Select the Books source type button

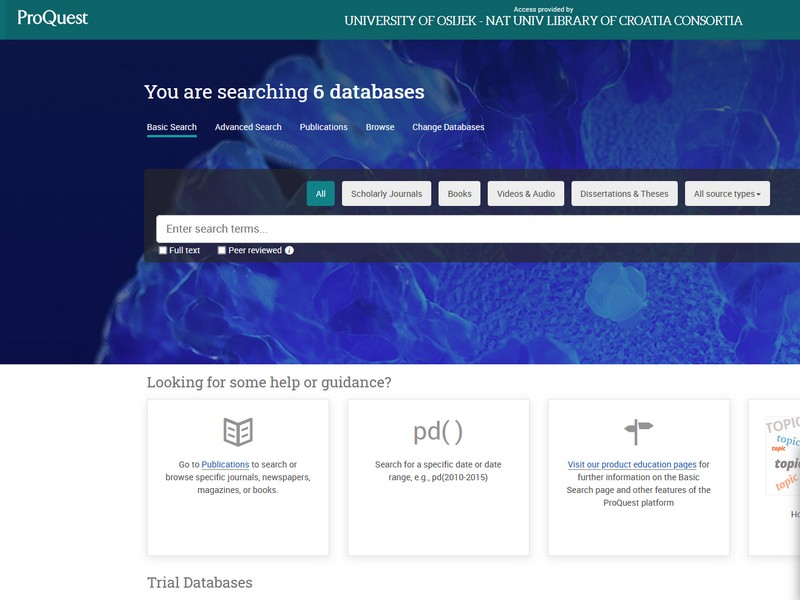(x=459, y=194)
